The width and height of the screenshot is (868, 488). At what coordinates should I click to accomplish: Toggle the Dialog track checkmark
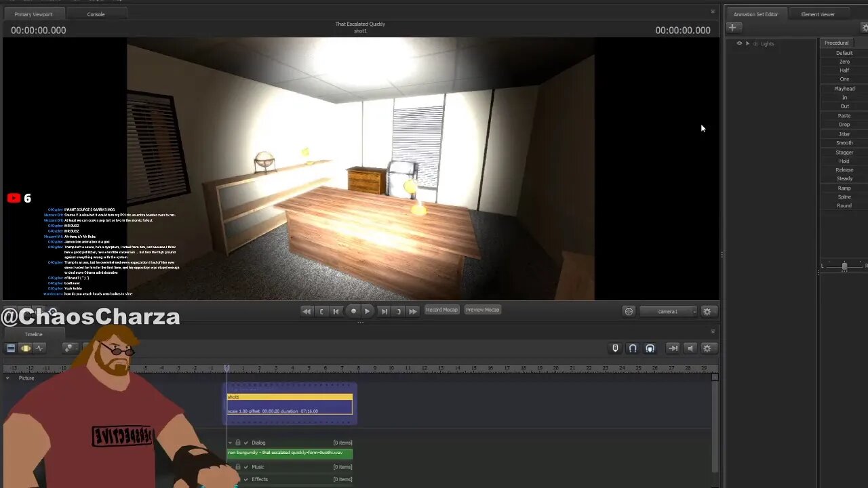pos(246,443)
